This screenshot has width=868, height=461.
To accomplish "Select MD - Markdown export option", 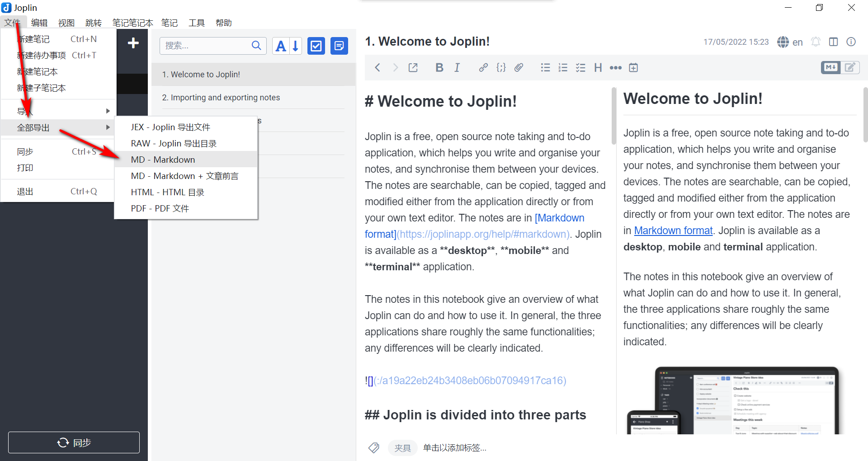I will [x=163, y=160].
